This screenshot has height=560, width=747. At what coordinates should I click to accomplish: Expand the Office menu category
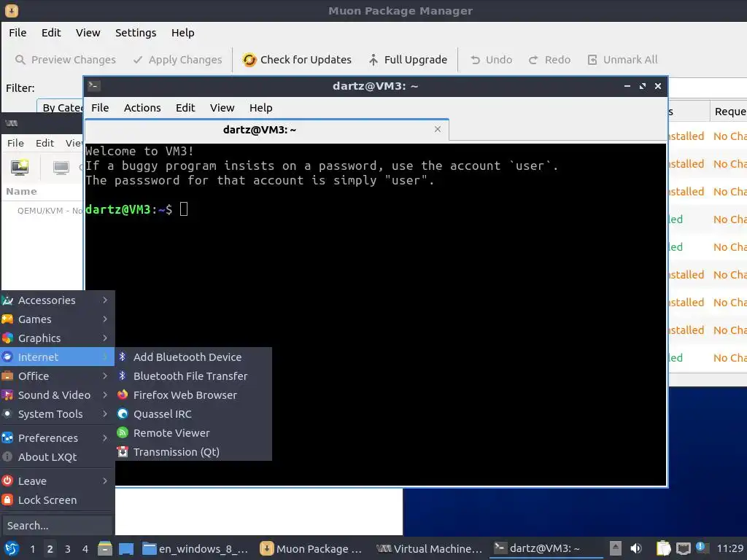tap(56, 376)
